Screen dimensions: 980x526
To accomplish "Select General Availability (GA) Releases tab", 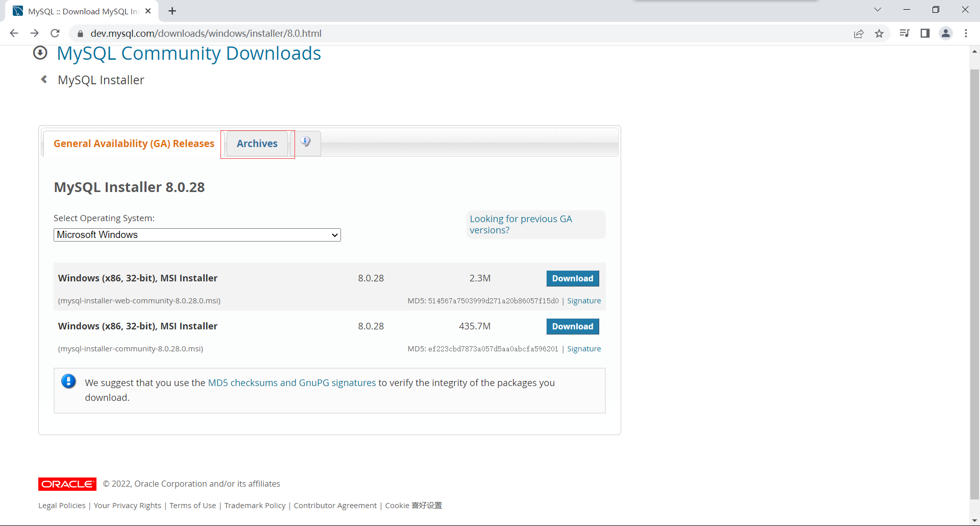I will (134, 144).
